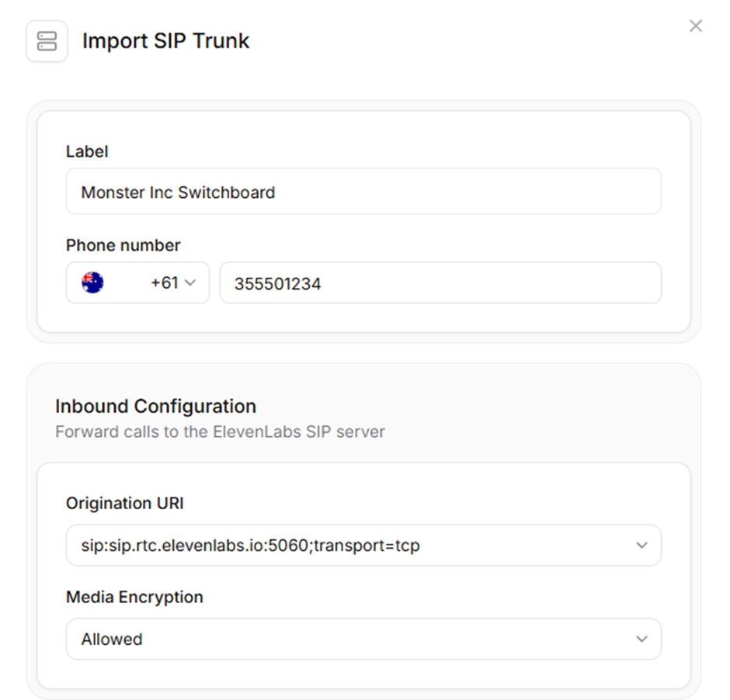Click the Inbound Configuration heading
730x700 pixels.
(155, 406)
